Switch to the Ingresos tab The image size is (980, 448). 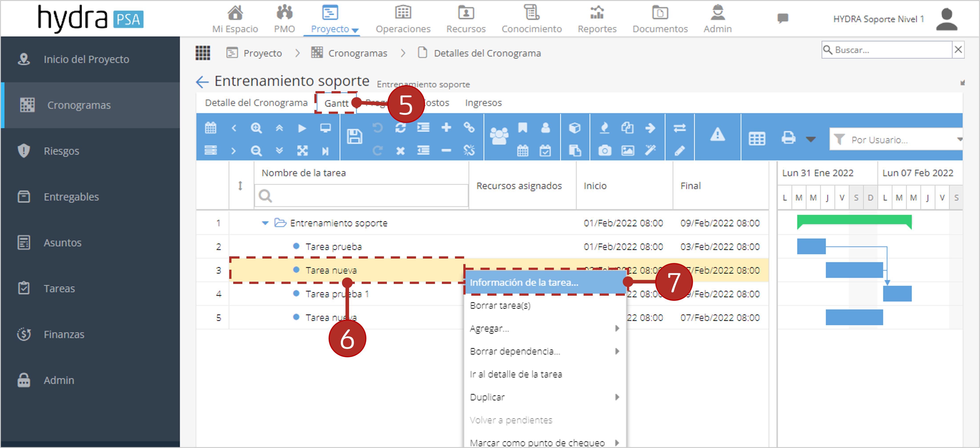pos(483,103)
